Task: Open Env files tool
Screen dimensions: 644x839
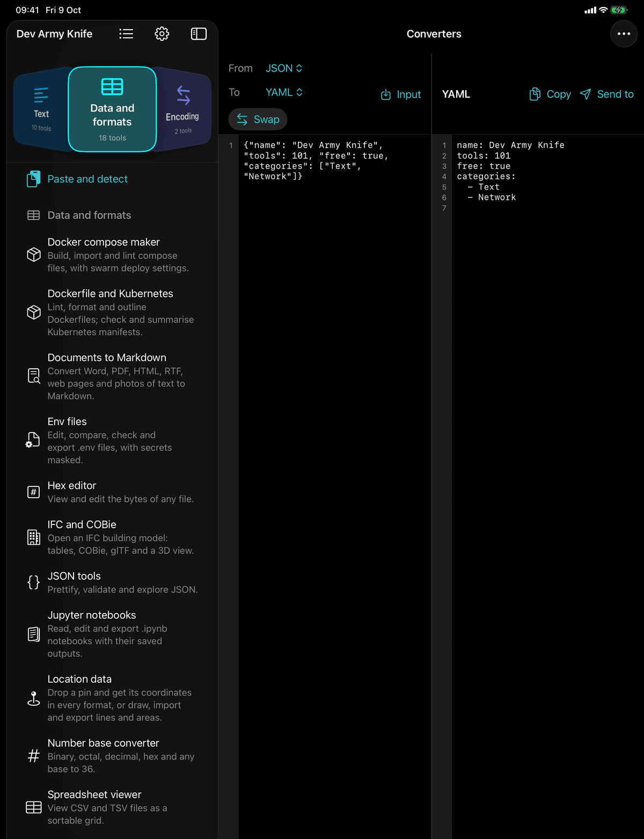Action: pyautogui.click(x=112, y=440)
